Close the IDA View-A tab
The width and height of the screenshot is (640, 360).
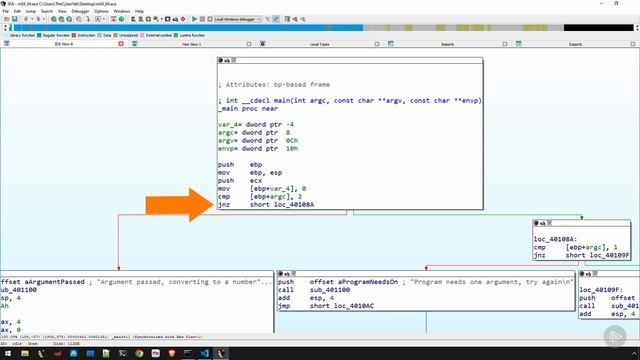tap(121, 44)
